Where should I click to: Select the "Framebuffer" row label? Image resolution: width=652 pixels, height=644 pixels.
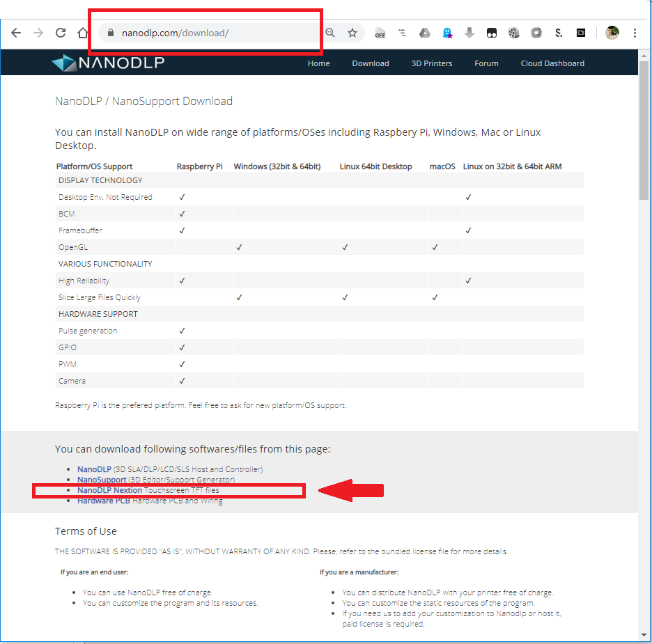(80, 230)
